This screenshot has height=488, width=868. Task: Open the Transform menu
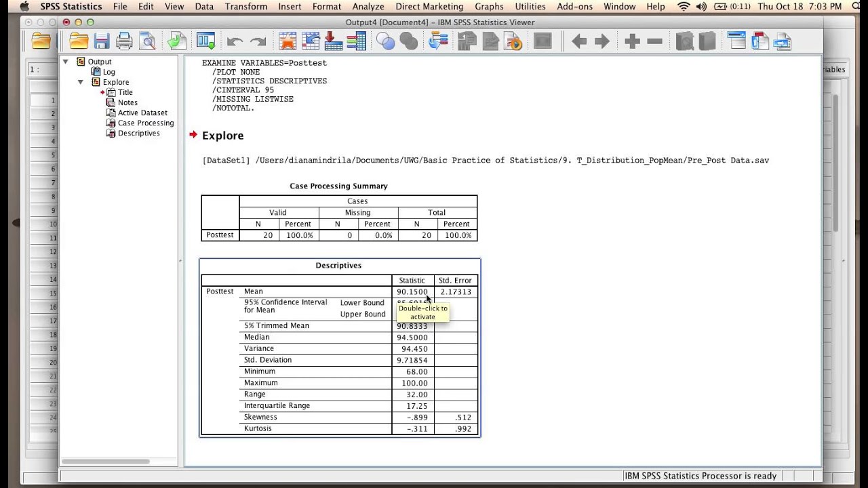pos(246,7)
